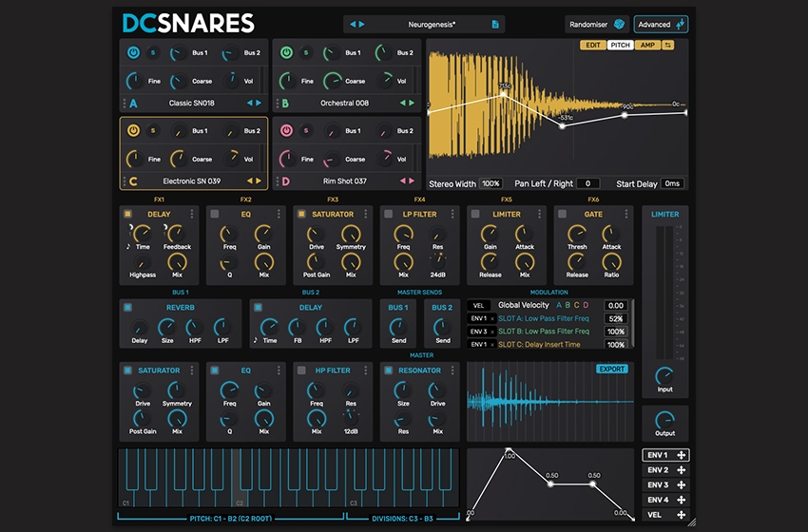Switch to PITCH tab in waveform view
Screen dimensions: 808x532
pyautogui.click(x=620, y=46)
